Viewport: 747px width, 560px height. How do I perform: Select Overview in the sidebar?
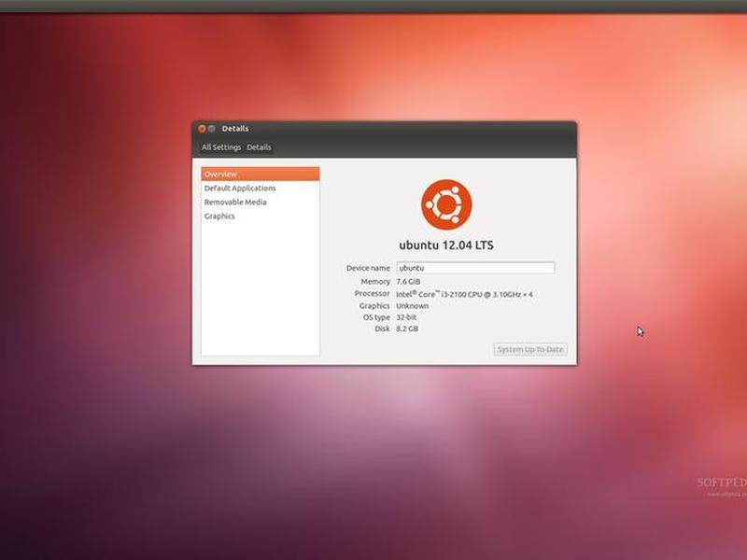[x=261, y=174]
